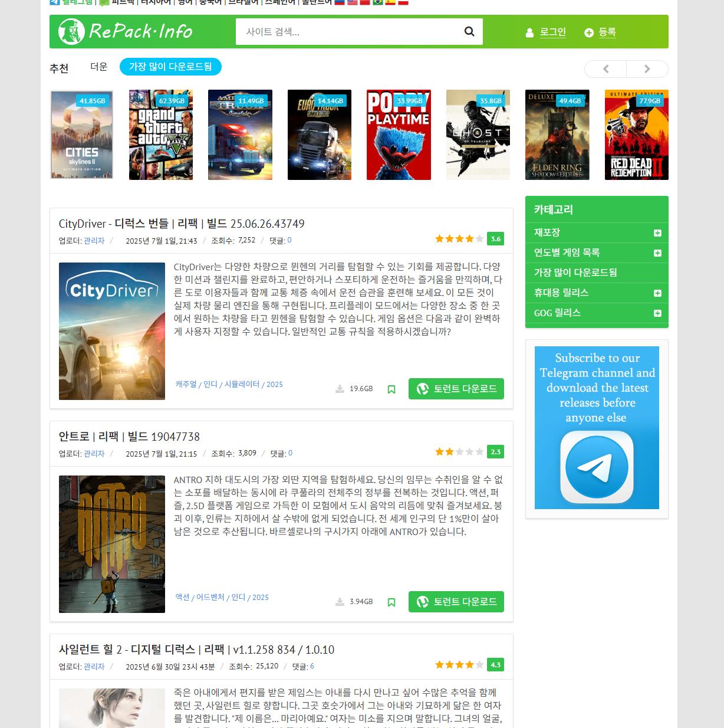Open the 사일런트 힐 2 post title
The width and height of the screenshot is (724, 728).
pyautogui.click(x=196, y=650)
